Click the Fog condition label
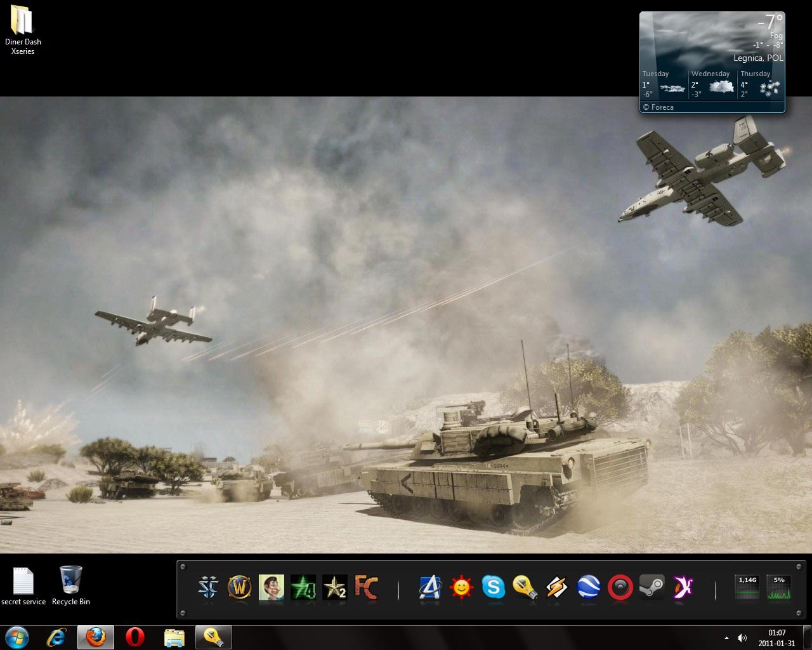 point(776,37)
